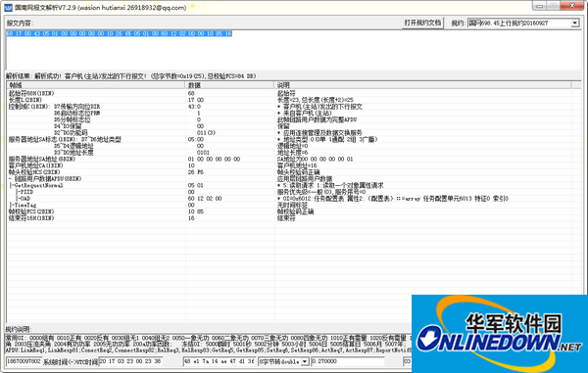Click the 数据 column header
This screenshot has height=373, width=588.
229,85
